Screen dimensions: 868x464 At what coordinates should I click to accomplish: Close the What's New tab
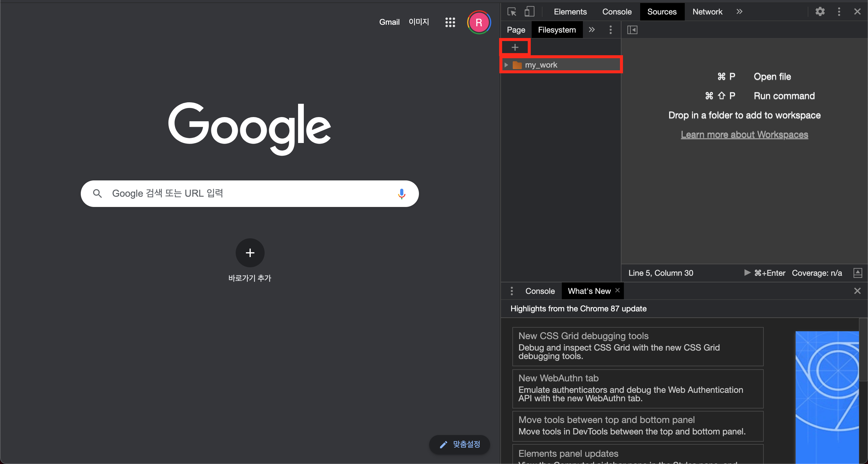(617, 290)
